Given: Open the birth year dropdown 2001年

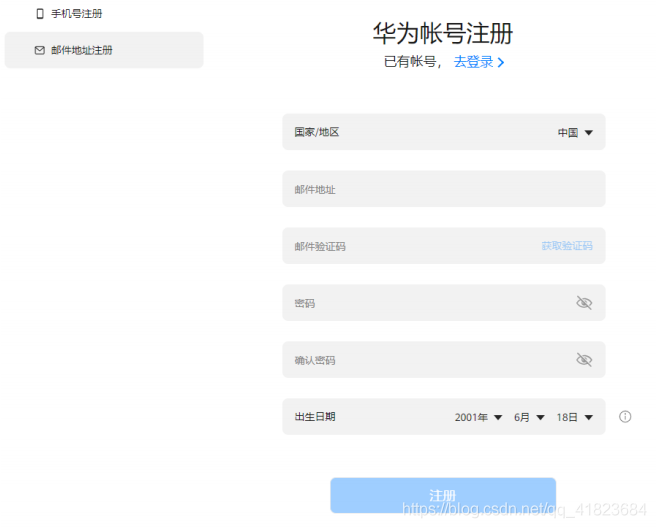Looking at the screenshot, I should click(478, 418).
